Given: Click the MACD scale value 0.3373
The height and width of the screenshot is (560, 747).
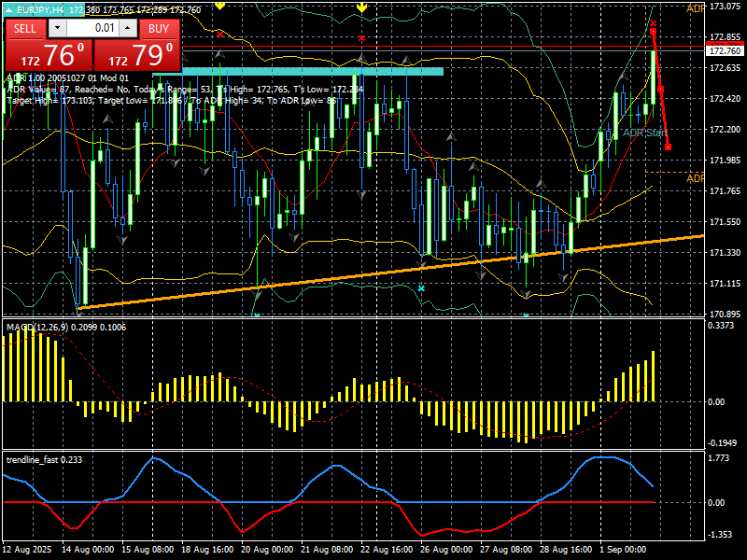Looking at the screenshot, I should (721, 325).
